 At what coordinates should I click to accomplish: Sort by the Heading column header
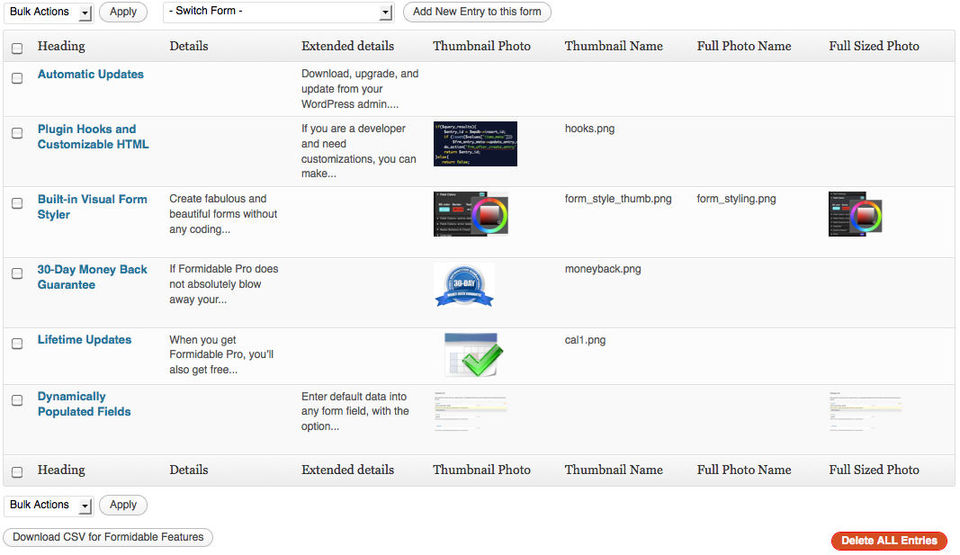tap(61, 46)
